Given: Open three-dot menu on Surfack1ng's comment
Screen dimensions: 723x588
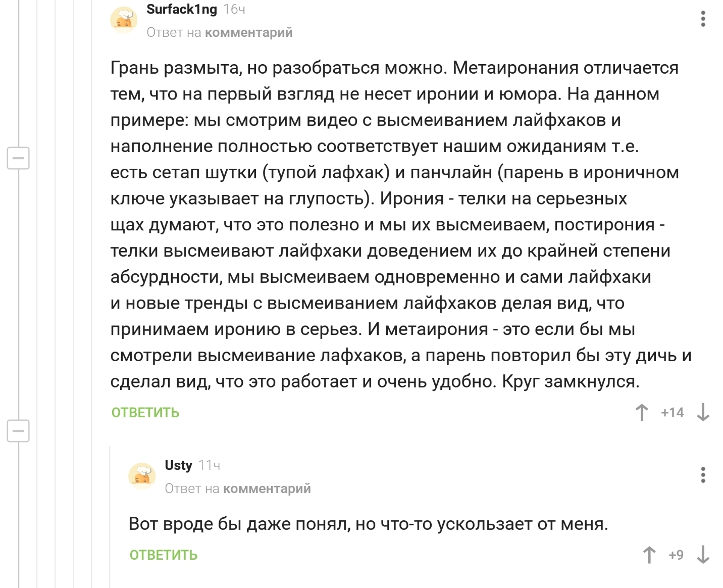Looking at the screenshot, I should click(703, 19).
